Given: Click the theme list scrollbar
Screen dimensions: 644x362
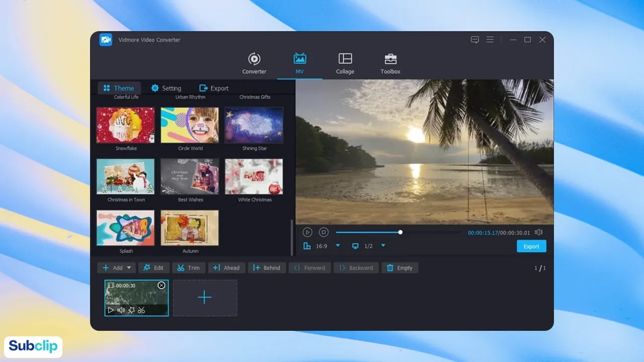Looking at the screenshot, I should point(291,237).
